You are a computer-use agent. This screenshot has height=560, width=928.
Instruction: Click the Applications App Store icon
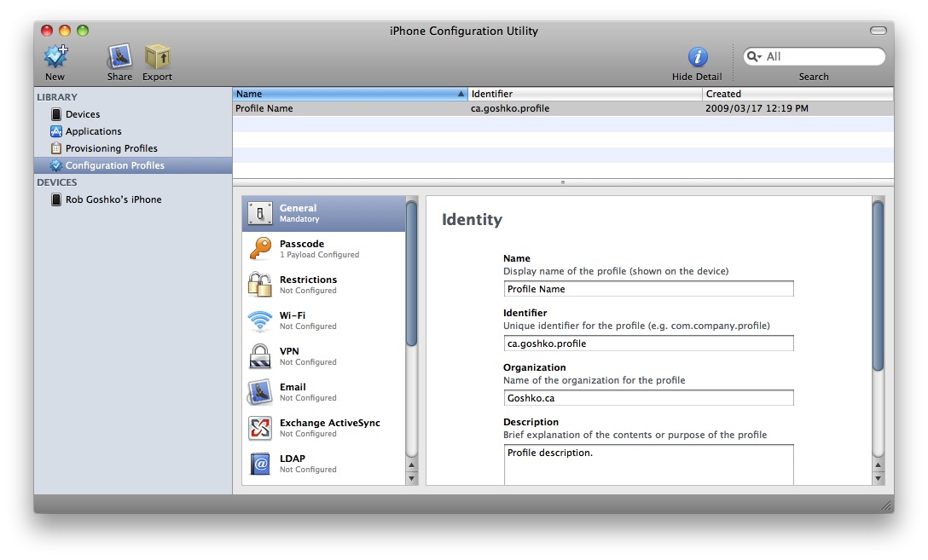click(x=56, y=131)
